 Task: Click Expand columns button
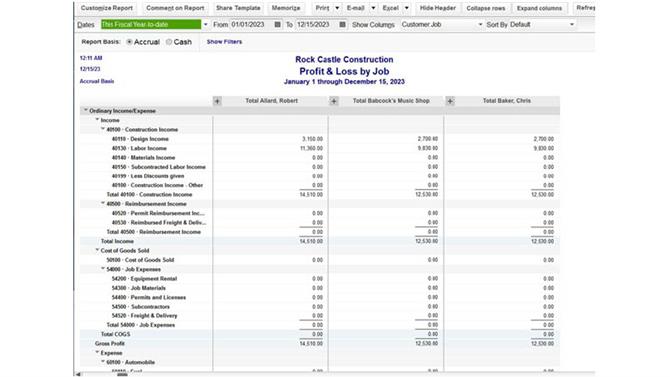click(539, 8)
